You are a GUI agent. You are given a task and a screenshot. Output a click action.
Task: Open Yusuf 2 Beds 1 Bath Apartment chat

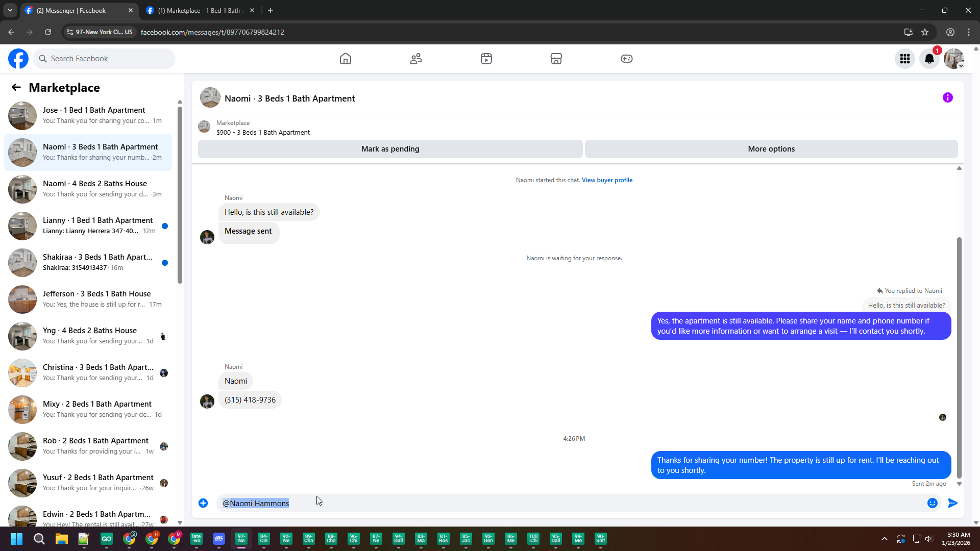[88, 483]
